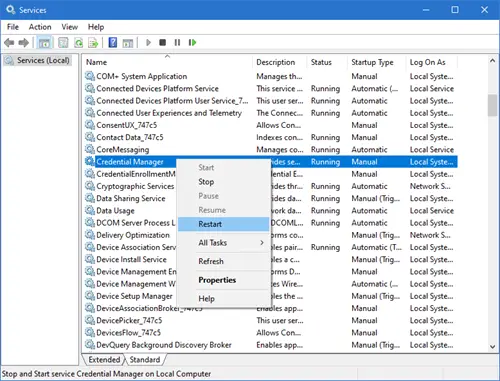The image size is (500, 381).
Task: Click gear icon beside CoreMessaging service
Action: 89,149
